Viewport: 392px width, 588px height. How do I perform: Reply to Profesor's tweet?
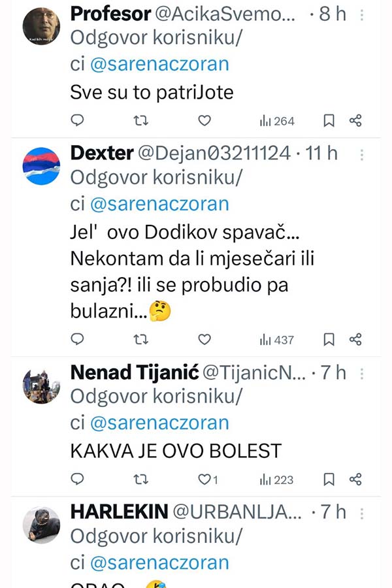coord(78,121)
